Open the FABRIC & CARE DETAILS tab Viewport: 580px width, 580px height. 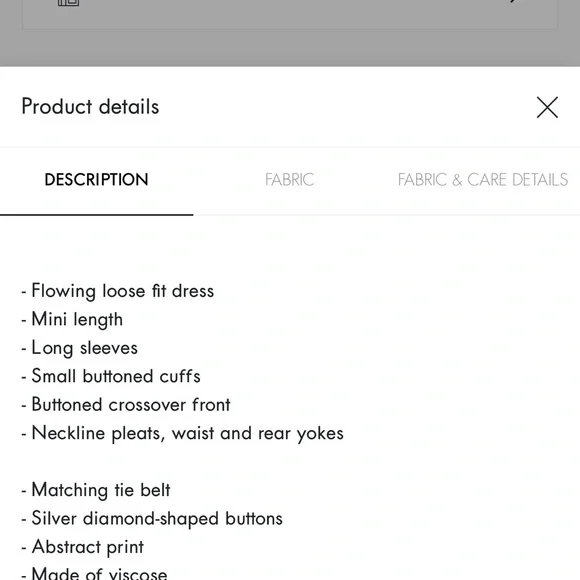pos(483,180)
